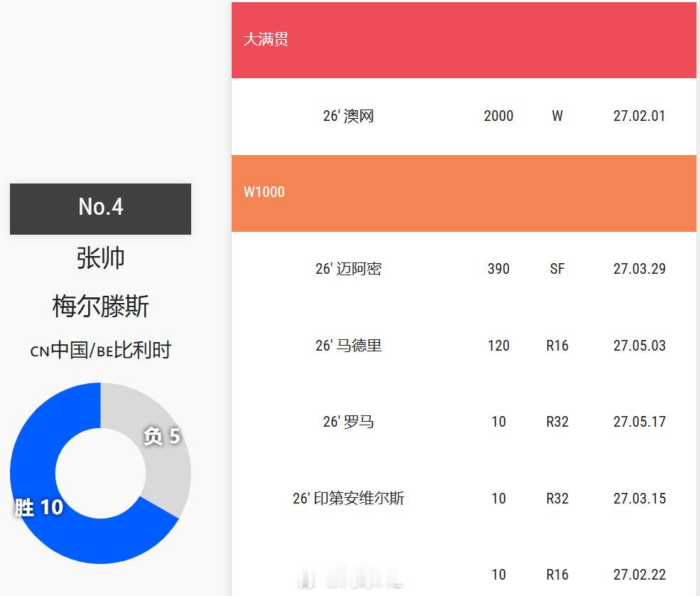The width and height of the screenshot is (700, 596).
Task: Click the 2000 points value for 澳网
Action: [499, 116]
